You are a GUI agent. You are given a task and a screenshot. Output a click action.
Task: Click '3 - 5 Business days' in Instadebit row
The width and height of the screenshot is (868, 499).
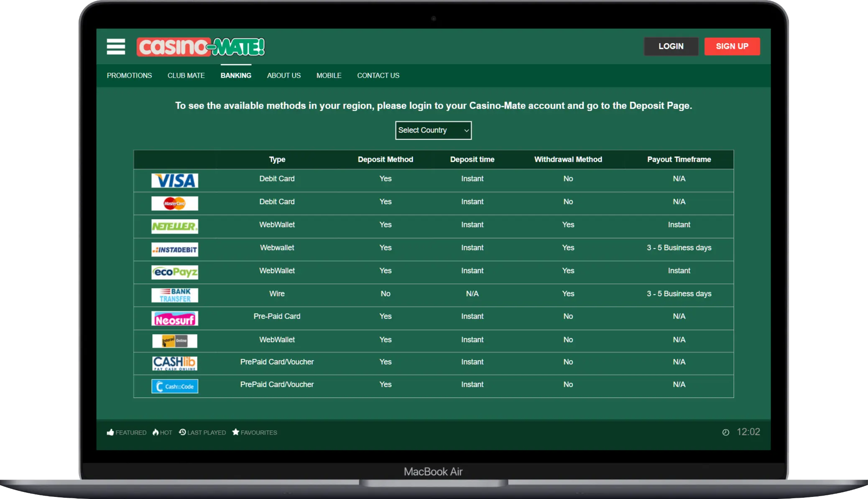(679, 248)
